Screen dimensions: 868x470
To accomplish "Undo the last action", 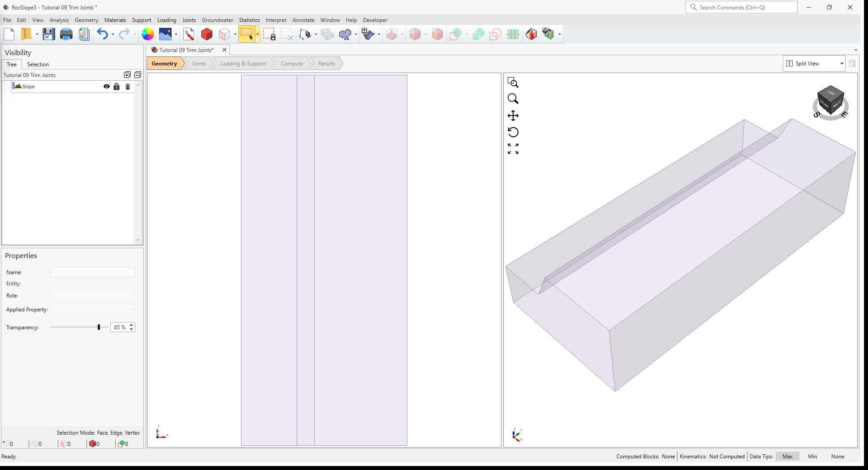I will pyautogui.click(x=102, y=34).
